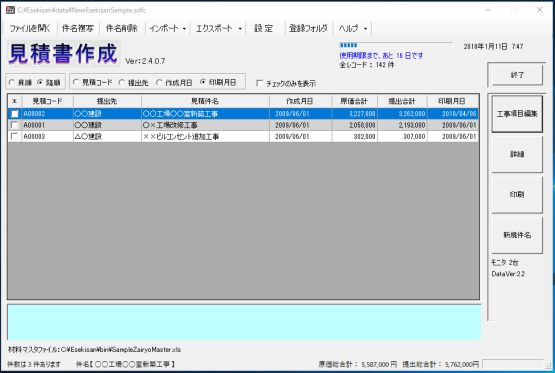Click the DataVer:2.2 label
This screenshot has width=555, height=373.
(x=508, y=274)
